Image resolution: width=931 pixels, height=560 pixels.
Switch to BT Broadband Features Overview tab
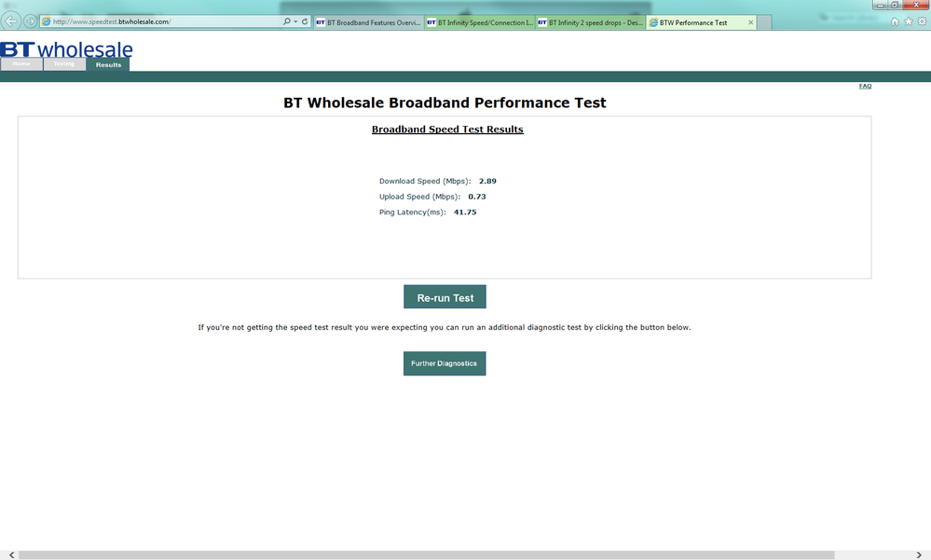[x=369, y=22]
